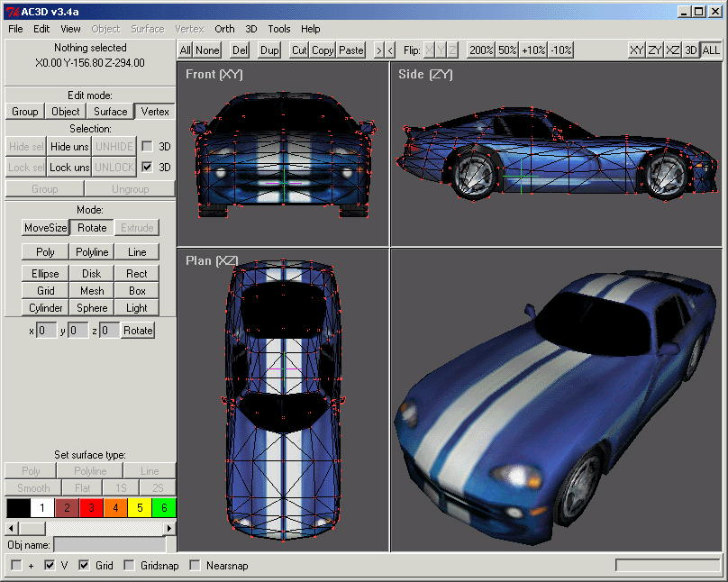
Task: Click the Obj name text field
Action: [109, 544]
